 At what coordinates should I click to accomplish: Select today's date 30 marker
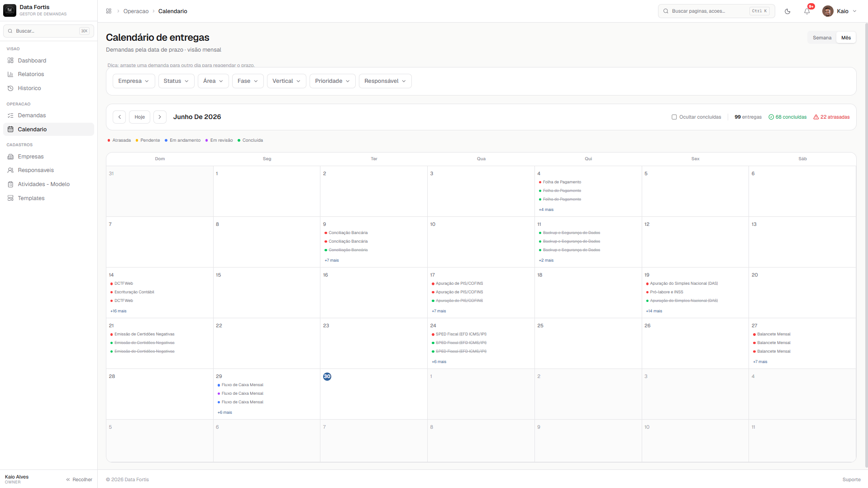click(x=327, y=377)
